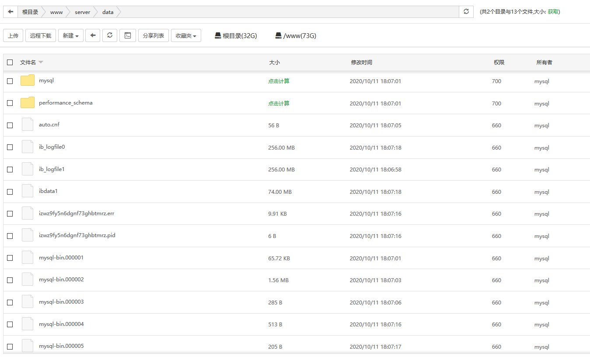Open the performance_schema folder icon

pos(28,103)
